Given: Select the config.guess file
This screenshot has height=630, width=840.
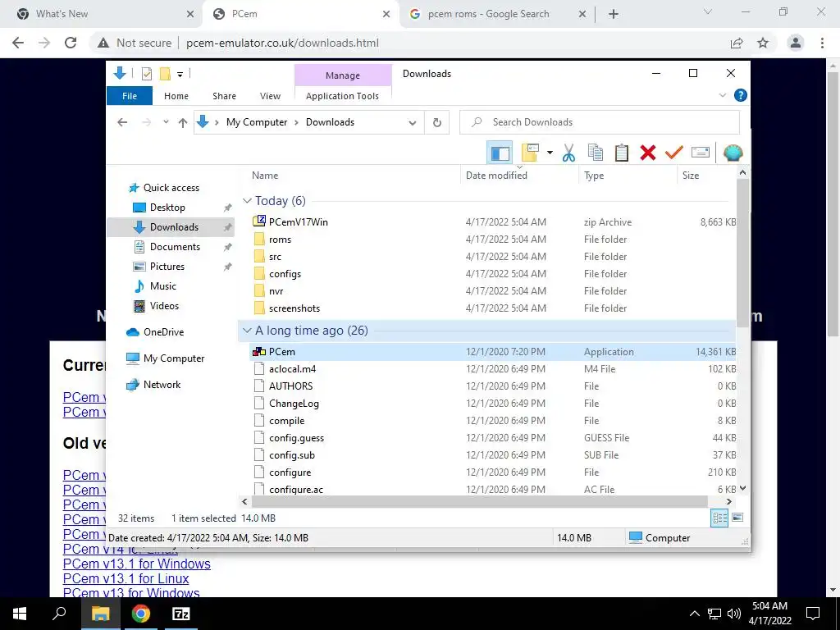Looking at the screenshot, I should (296, 438).
